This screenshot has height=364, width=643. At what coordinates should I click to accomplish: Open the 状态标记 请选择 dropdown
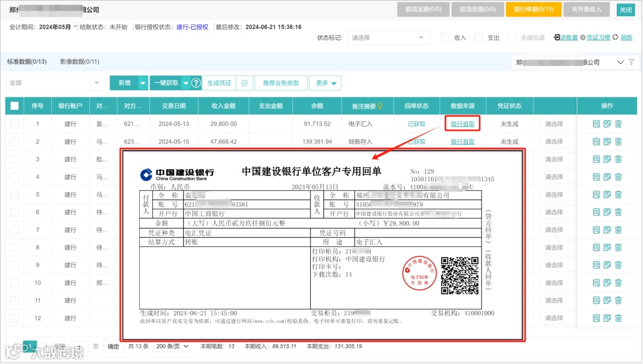pos(388,37)
